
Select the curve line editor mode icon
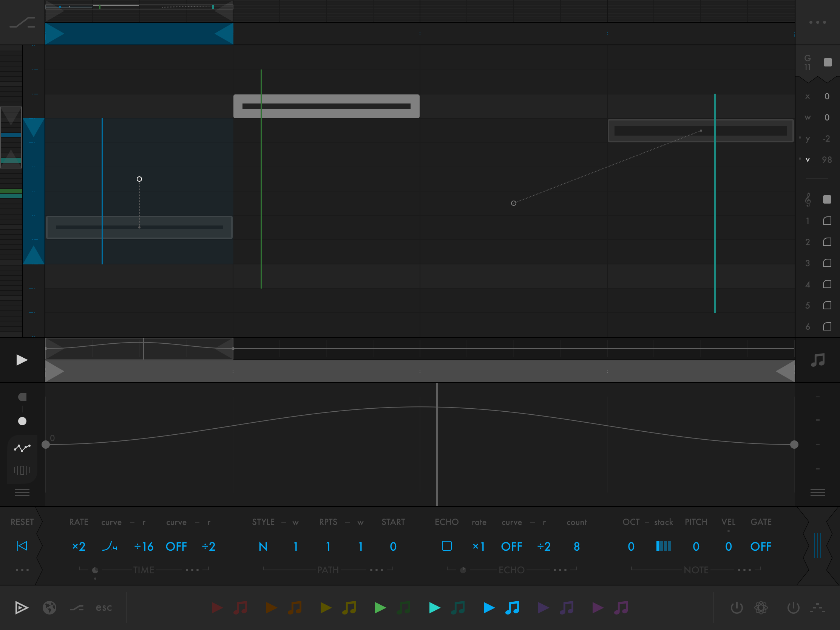click(22, 448)
